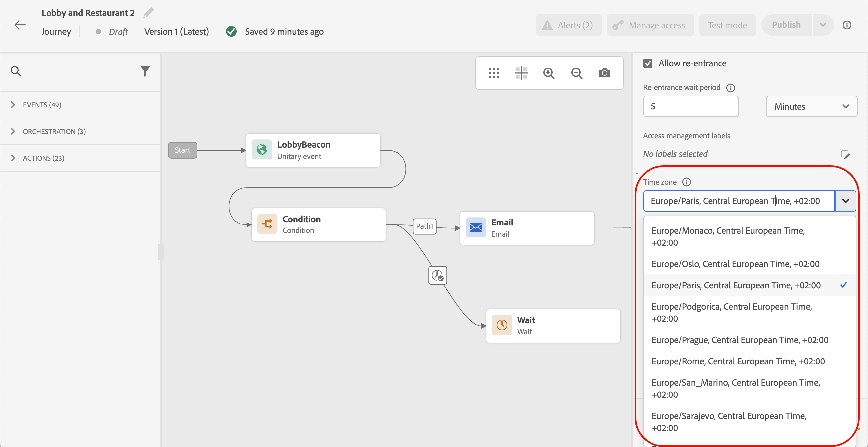Edit access management labels icon
868x447 pixels.
pyautogui.click(x=845, y=154)
